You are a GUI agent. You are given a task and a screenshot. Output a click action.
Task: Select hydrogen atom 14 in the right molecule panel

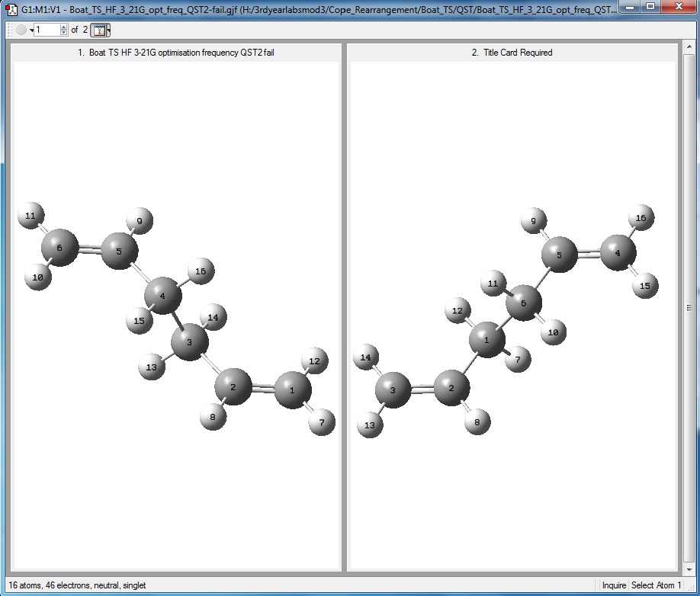click(x=366, y=357)
